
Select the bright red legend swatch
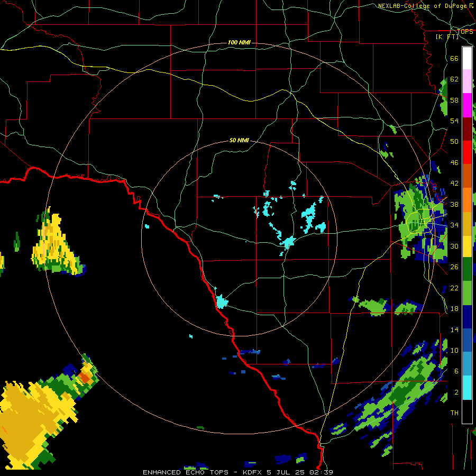coord(467,153)
